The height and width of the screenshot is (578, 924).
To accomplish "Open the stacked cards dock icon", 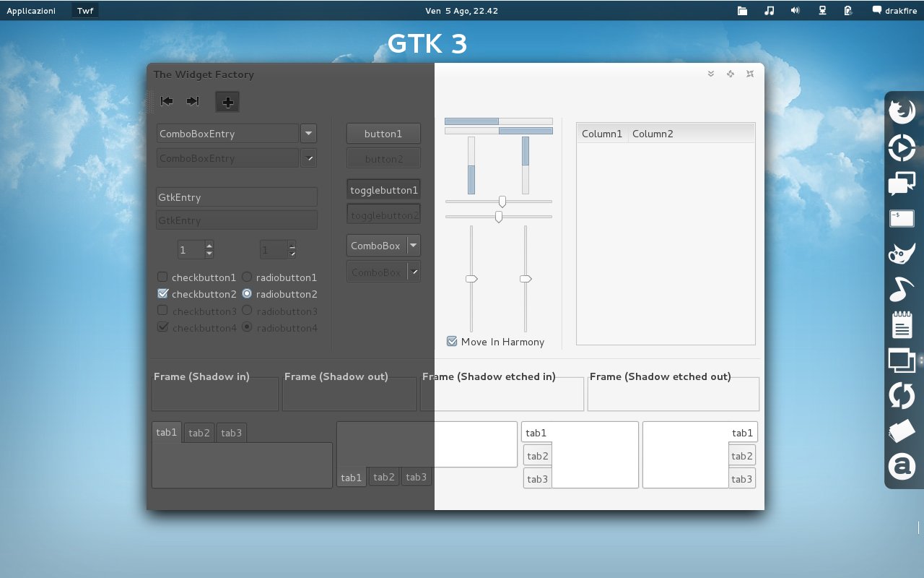I will point(902,431).
